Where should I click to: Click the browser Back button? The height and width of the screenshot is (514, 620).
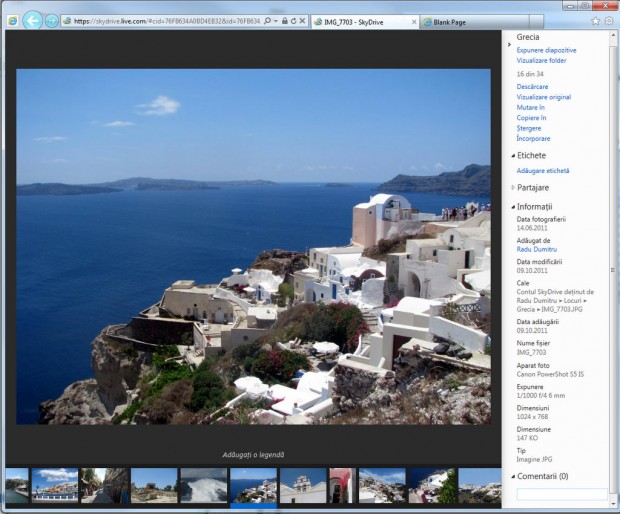(32, 20)
